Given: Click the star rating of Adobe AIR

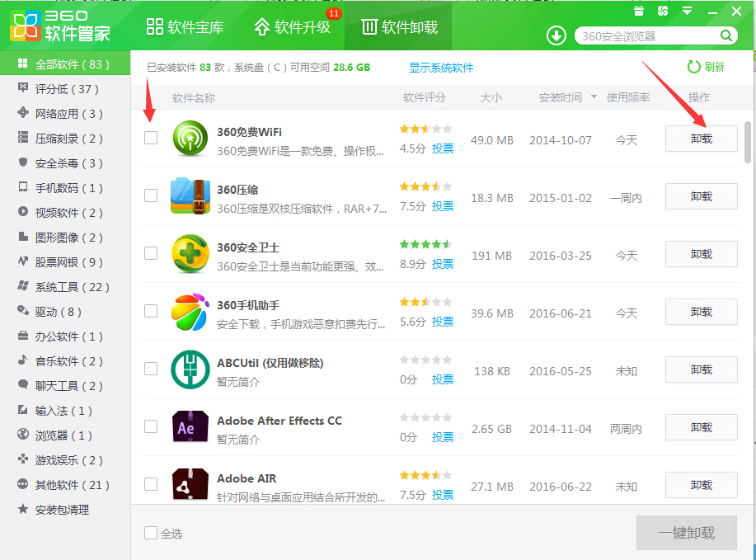Looking at the screenshot, I should pyautogui.click(x=425, y=476).
